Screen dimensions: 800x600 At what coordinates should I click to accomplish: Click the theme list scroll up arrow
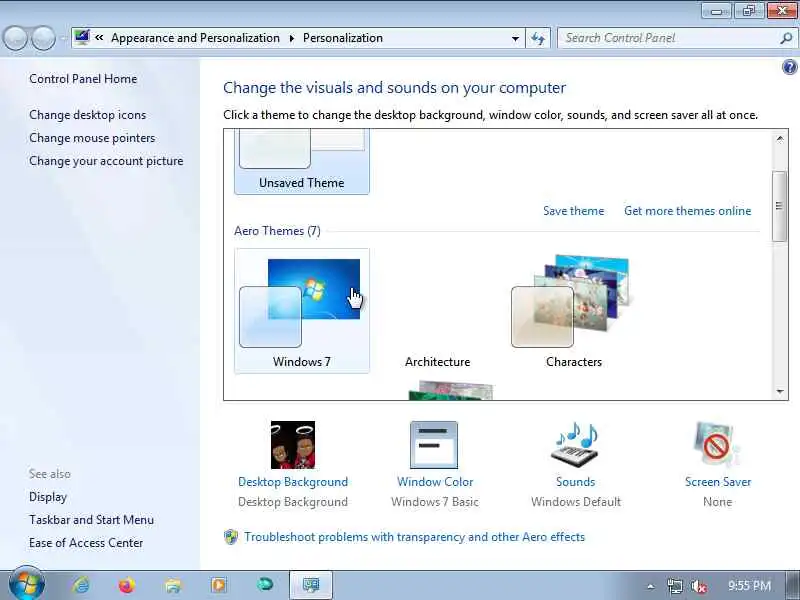[780, 138]
